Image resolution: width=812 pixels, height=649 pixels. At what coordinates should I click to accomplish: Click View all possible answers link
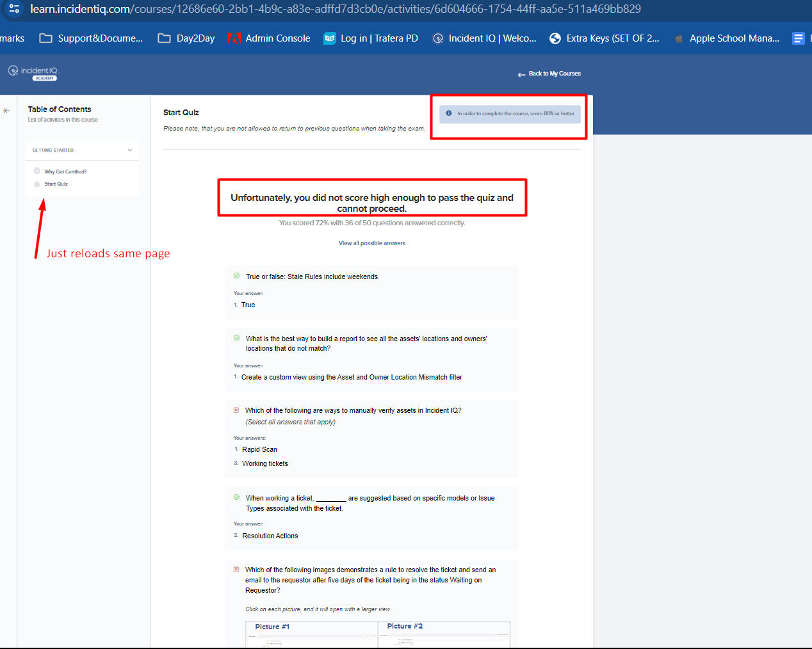(372, 243)
